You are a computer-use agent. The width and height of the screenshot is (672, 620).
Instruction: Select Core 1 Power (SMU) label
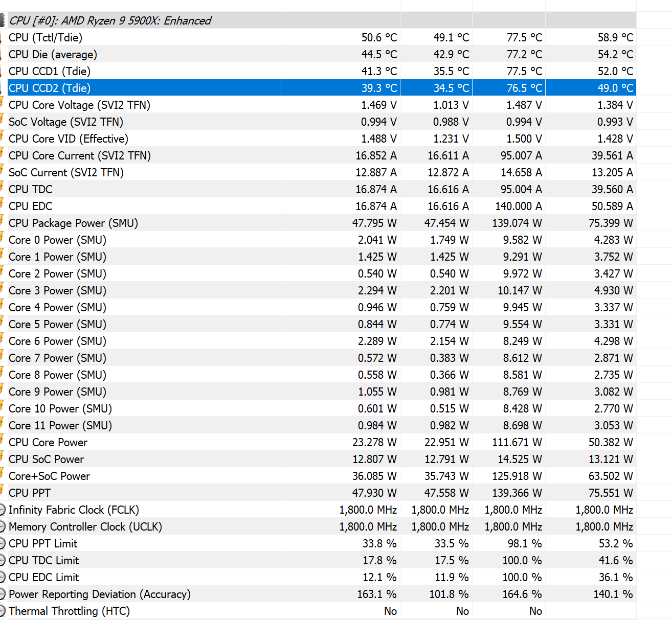(57, 257)
